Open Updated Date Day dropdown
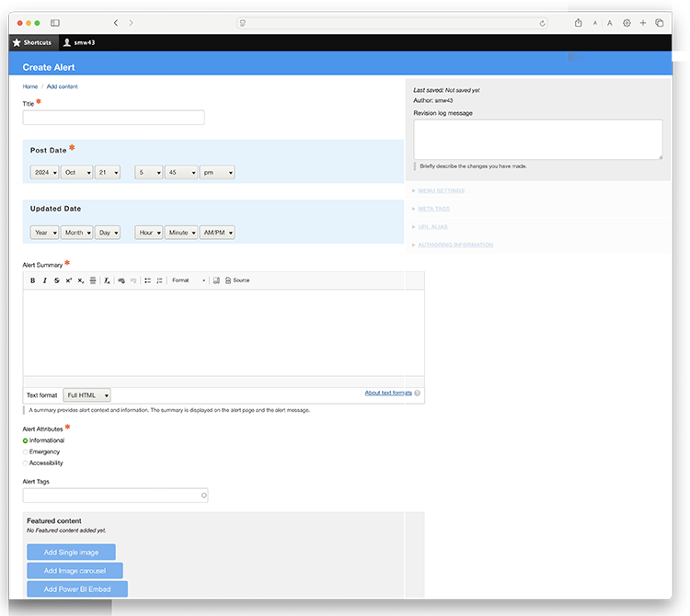This screenshot has height=616, width=690. tap(108, 233)
